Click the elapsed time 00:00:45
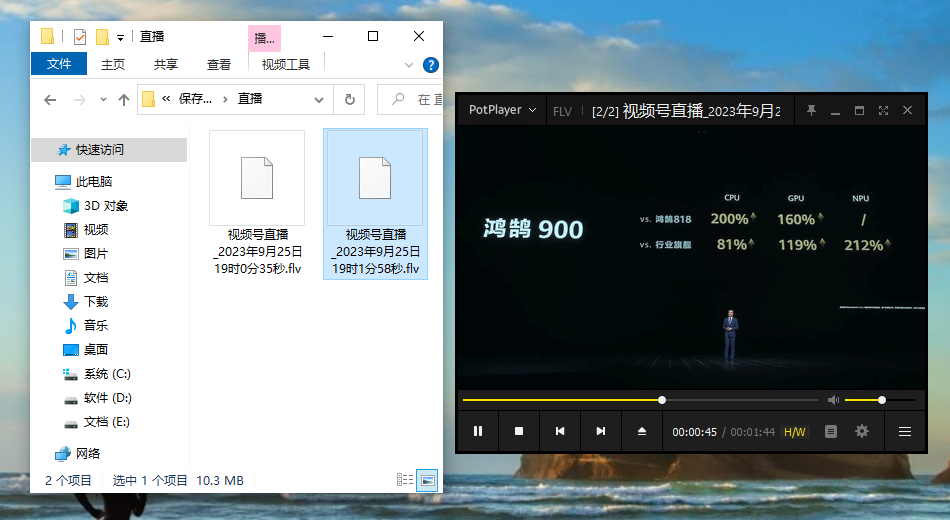The image size is (950, 520). tap(694, 432)
